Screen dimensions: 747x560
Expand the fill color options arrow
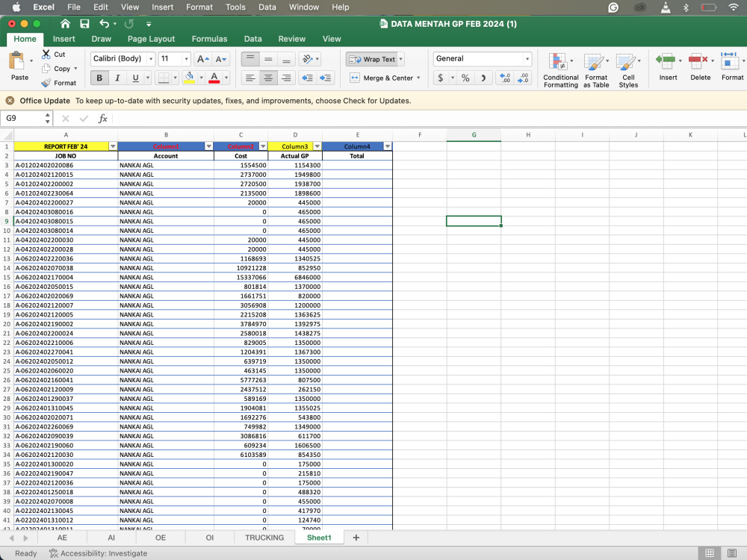201,78
